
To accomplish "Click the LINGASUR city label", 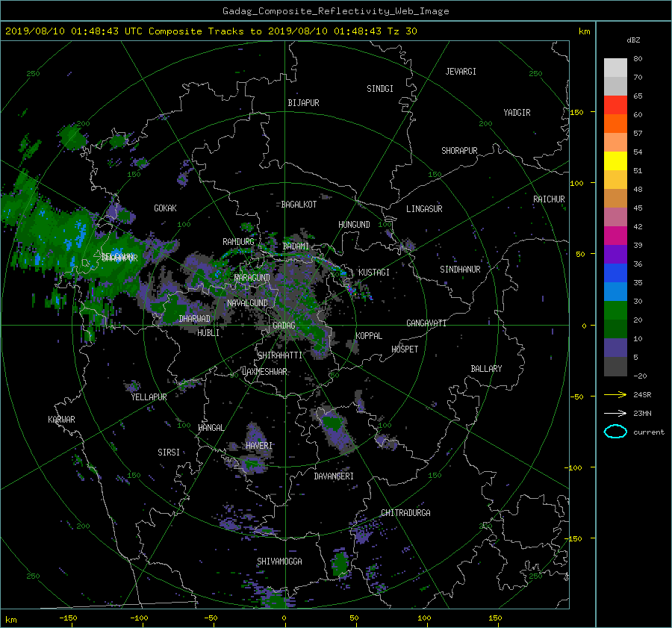I will (x=424, y=209).
